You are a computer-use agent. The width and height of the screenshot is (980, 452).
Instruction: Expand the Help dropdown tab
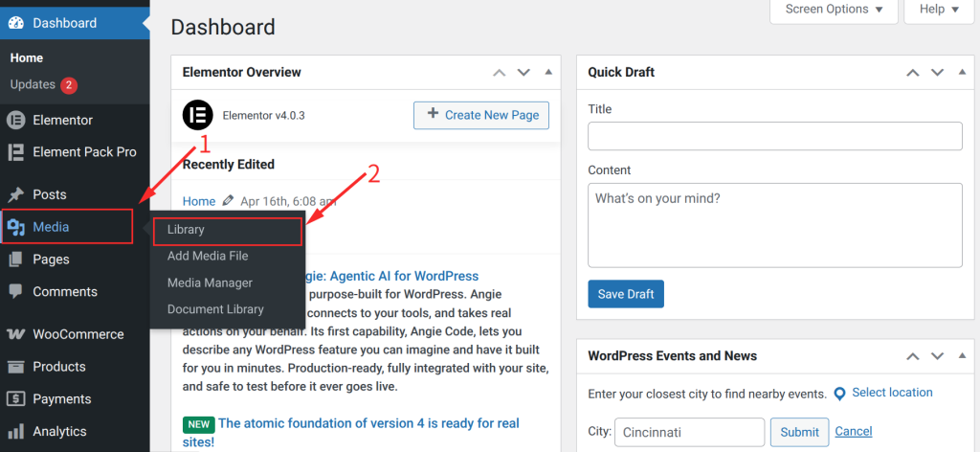[939, 10]
